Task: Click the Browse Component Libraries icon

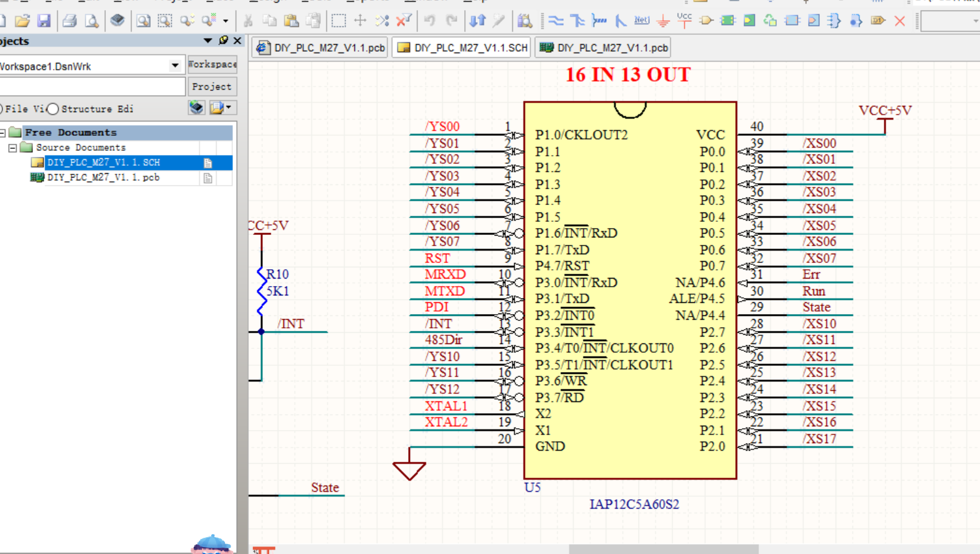Action: pyautogui.click(x=525, y=21)
